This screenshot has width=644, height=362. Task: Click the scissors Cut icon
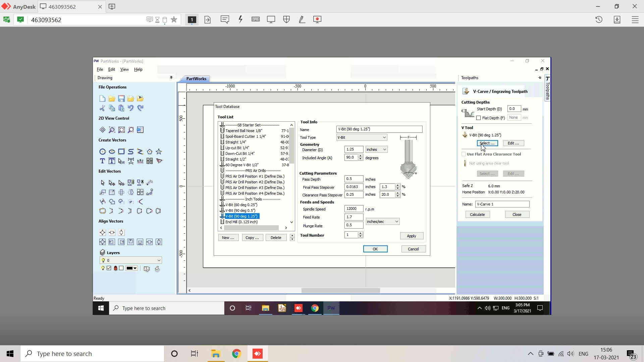pos(102,108)
